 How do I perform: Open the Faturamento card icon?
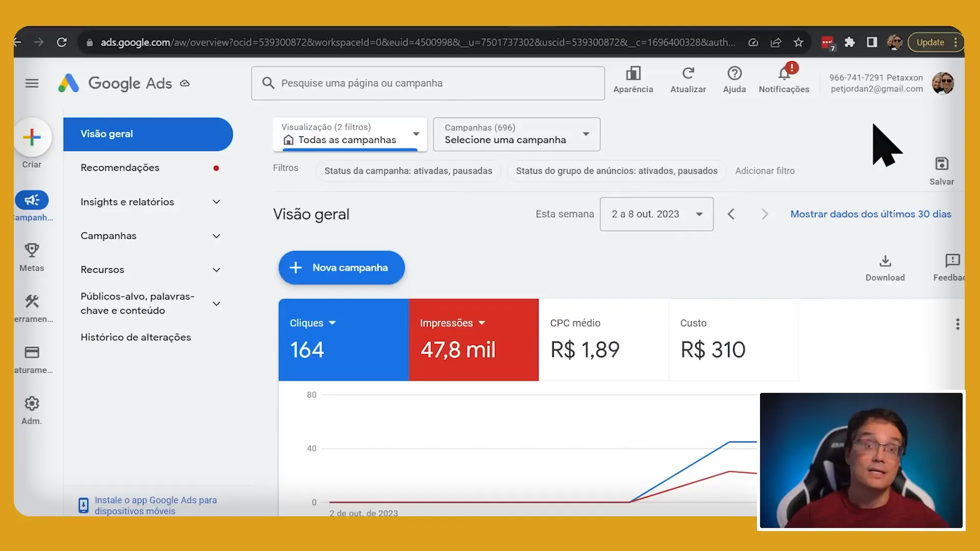click(x=32, y=352)
